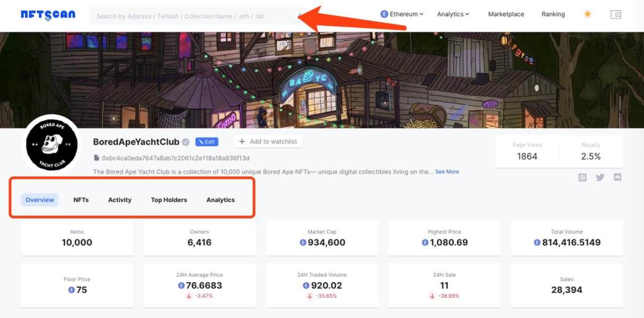The width and height of the screenshot is (644, 318).
Task: Open the collection Discord icon
Action: 617,178
